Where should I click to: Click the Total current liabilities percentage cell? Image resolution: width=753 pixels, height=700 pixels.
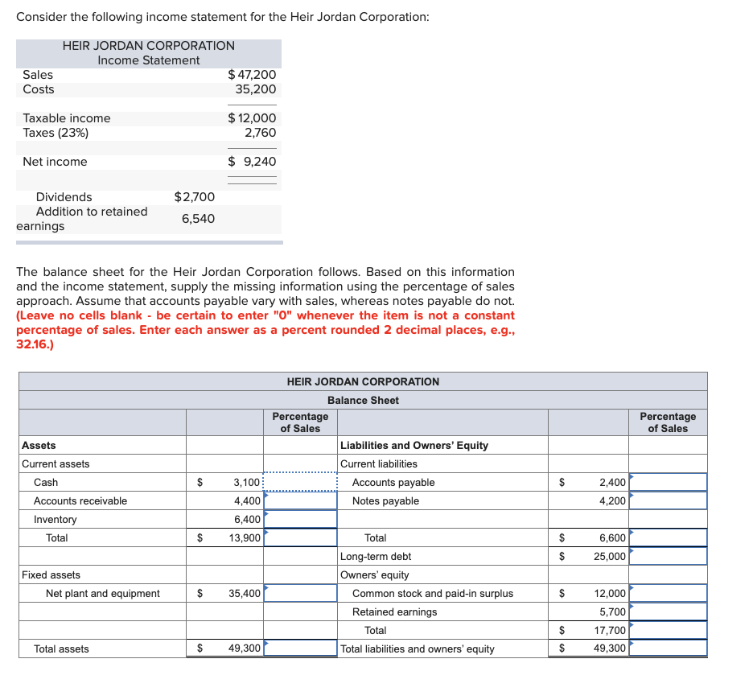tap(668, 537)
